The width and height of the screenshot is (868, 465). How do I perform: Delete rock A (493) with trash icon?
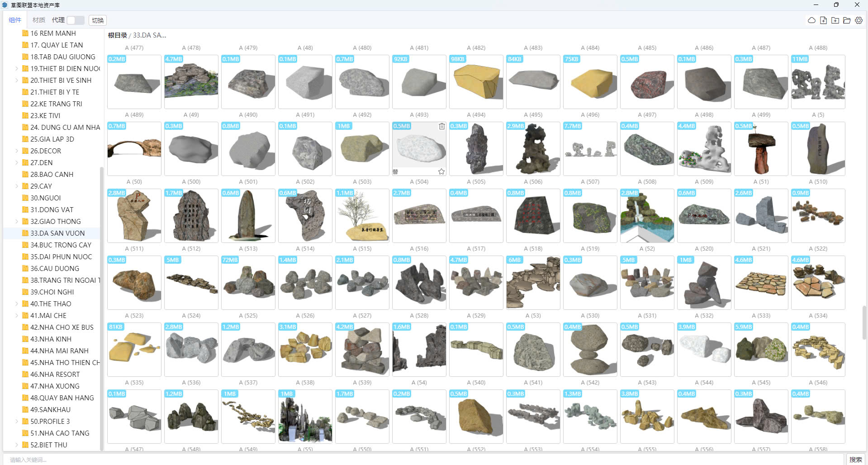[x=441, y=126]
